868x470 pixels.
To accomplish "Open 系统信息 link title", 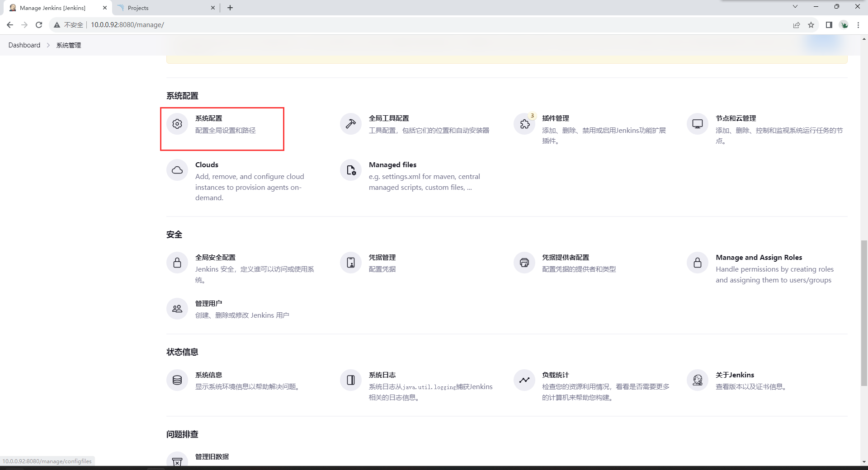I will pyautogui.click(x=208, y=375).
